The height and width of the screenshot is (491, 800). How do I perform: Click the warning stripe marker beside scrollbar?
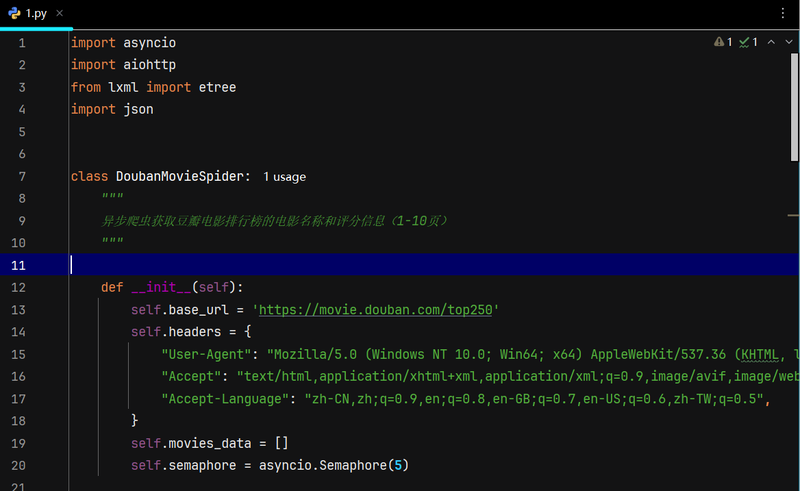point(792,215)
